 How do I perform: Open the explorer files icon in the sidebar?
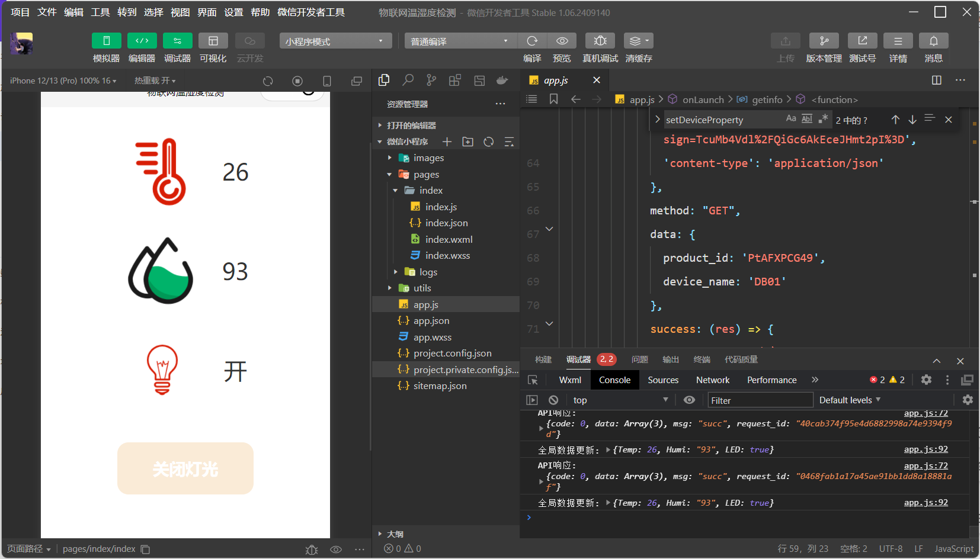384,80
